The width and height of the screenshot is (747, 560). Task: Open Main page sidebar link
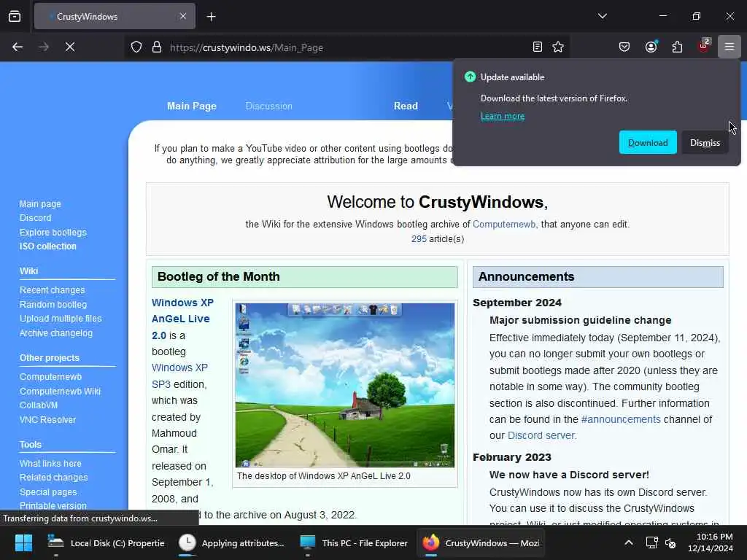(x=40, y=204)
